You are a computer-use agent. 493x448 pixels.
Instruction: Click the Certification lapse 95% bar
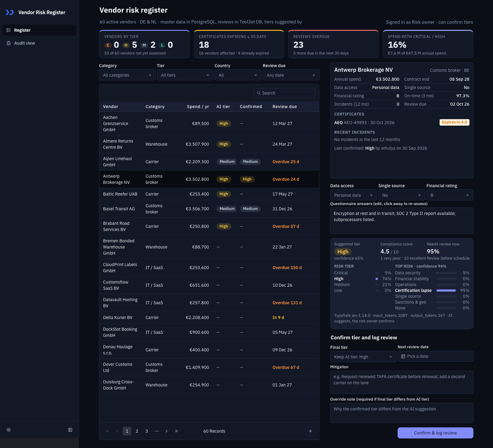[446, 290]
